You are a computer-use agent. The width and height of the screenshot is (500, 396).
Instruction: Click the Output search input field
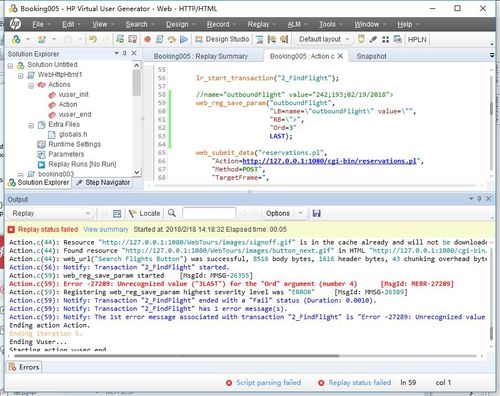[x=209, y=213]
